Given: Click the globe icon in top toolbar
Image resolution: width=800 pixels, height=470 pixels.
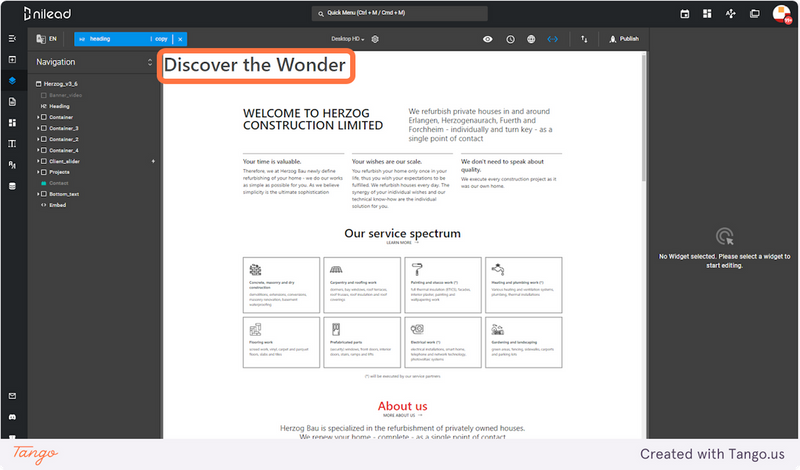Looking at the screenshot, I should (531, 39).
